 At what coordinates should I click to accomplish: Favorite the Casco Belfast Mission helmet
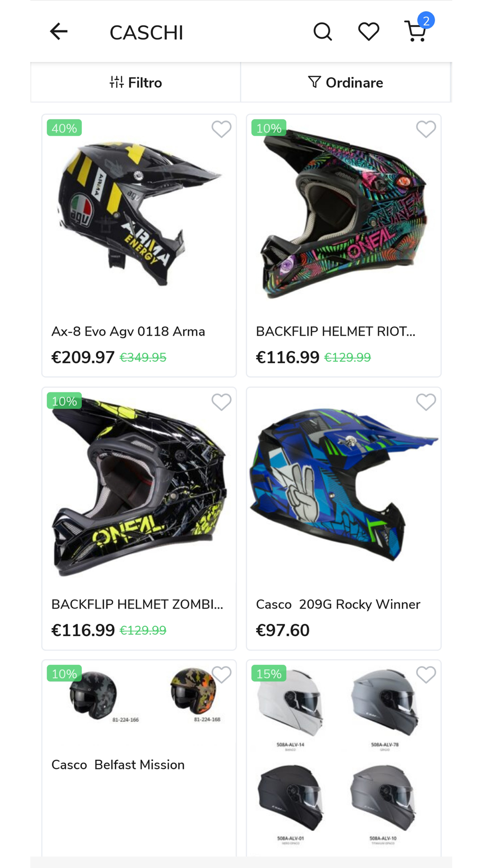tap(221, 675)
